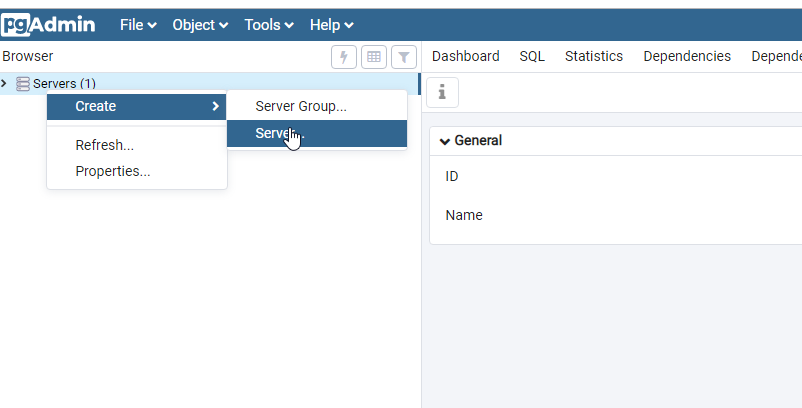802x408 pixels.
Task: Switch to the Dashboard tab
Action: [465, 56]
